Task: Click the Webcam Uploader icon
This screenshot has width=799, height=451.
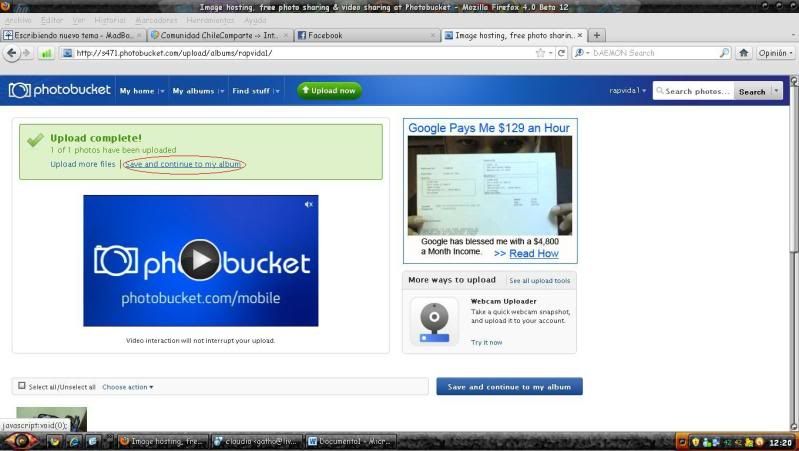Action: [x=434, y=322]
